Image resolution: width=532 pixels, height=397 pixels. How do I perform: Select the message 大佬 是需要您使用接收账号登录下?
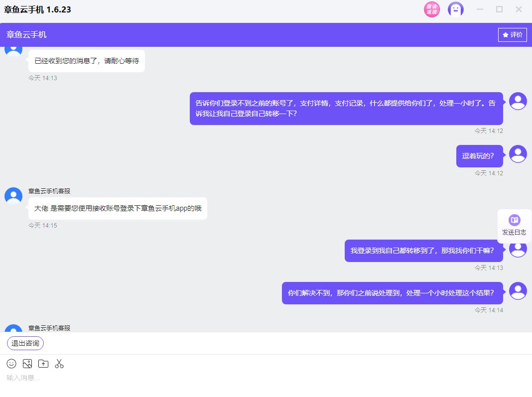118,208
